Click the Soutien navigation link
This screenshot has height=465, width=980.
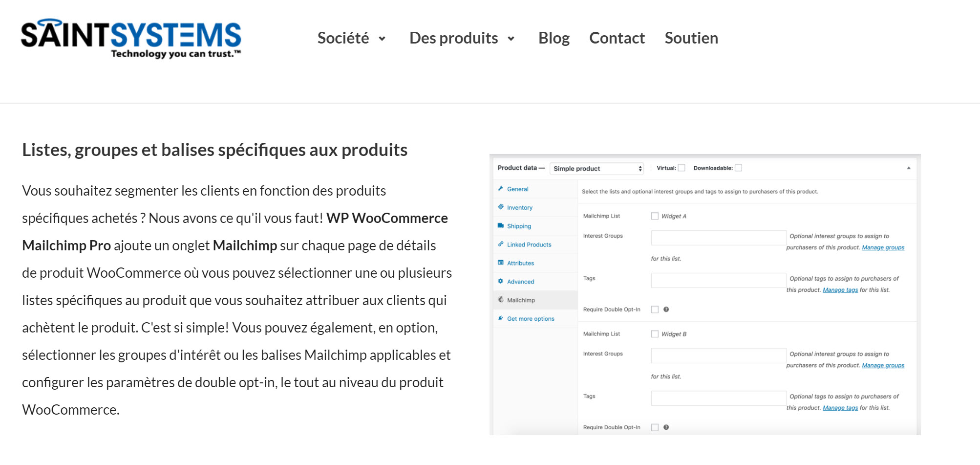coord(691,38)
